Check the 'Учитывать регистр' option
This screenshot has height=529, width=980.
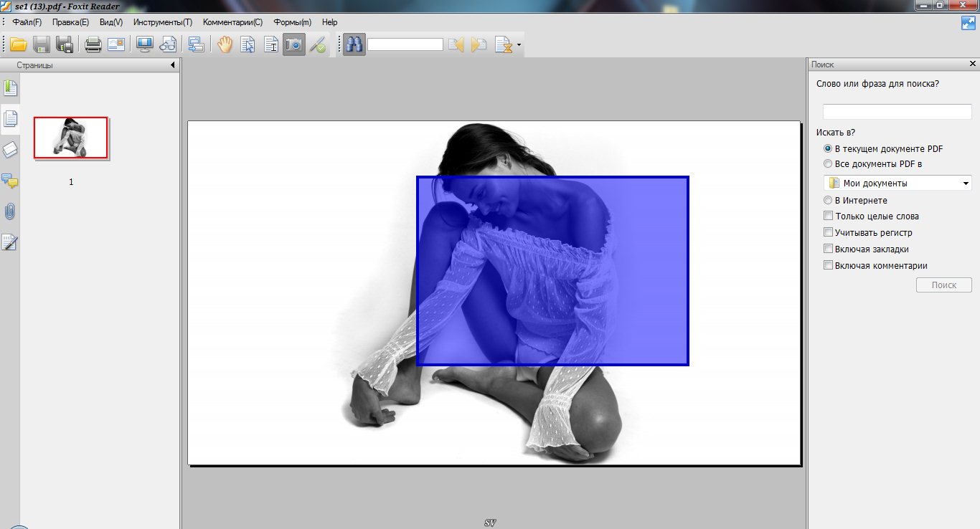pyautogui.click(x=829, y=232)
